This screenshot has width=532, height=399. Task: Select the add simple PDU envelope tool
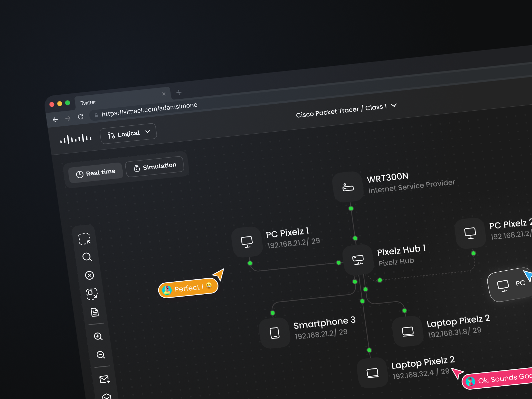(104, 379)
